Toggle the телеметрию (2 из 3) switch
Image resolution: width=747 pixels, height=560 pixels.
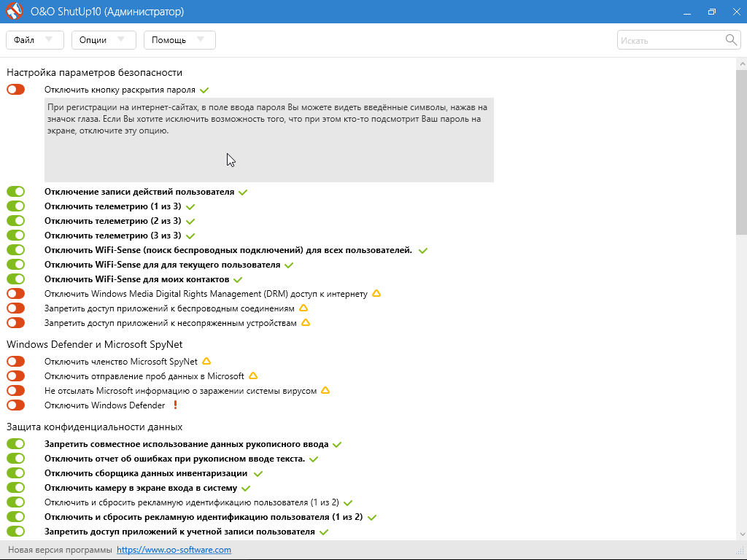click(x=16, y=220)
